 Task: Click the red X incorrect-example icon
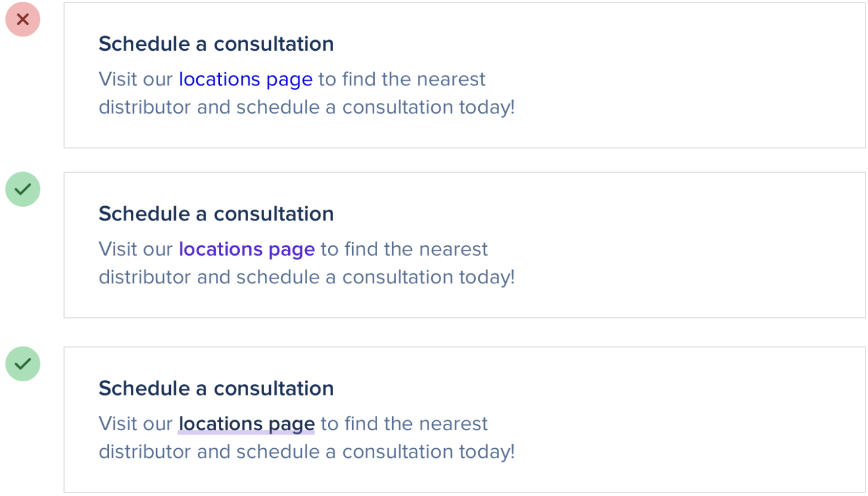click(x=23, y=20)
